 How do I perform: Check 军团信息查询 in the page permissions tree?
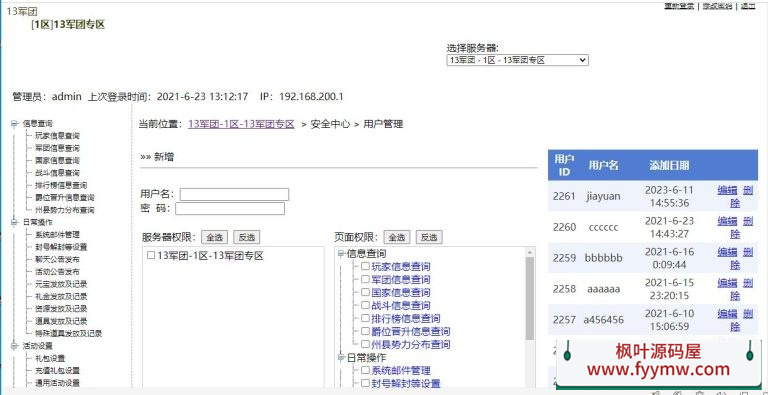[365, 280]
